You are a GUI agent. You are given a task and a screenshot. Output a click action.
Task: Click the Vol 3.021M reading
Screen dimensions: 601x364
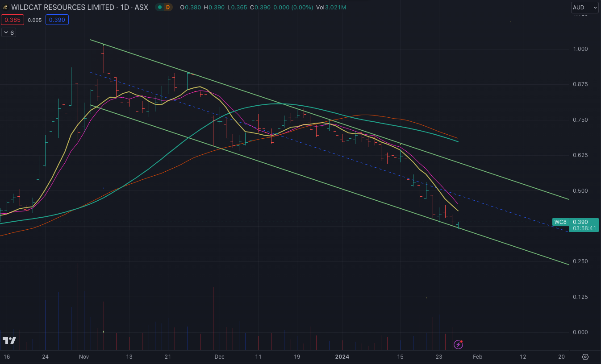[x=331, y=7]
